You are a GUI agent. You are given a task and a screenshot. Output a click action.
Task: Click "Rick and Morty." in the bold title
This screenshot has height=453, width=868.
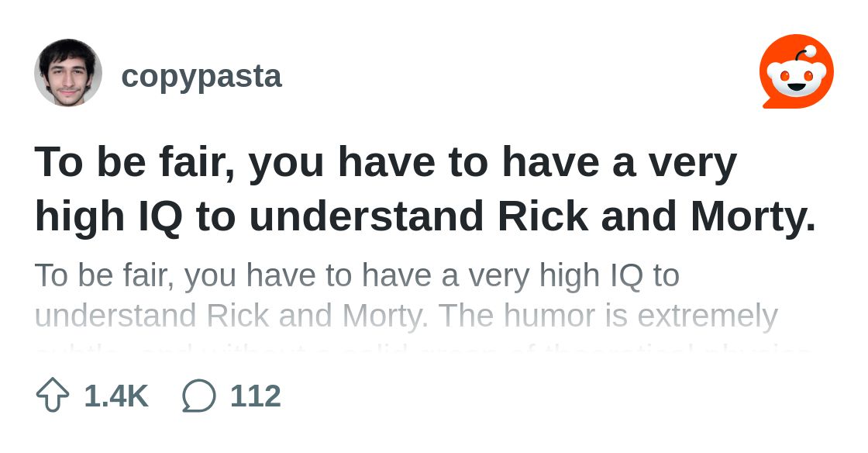656,217
